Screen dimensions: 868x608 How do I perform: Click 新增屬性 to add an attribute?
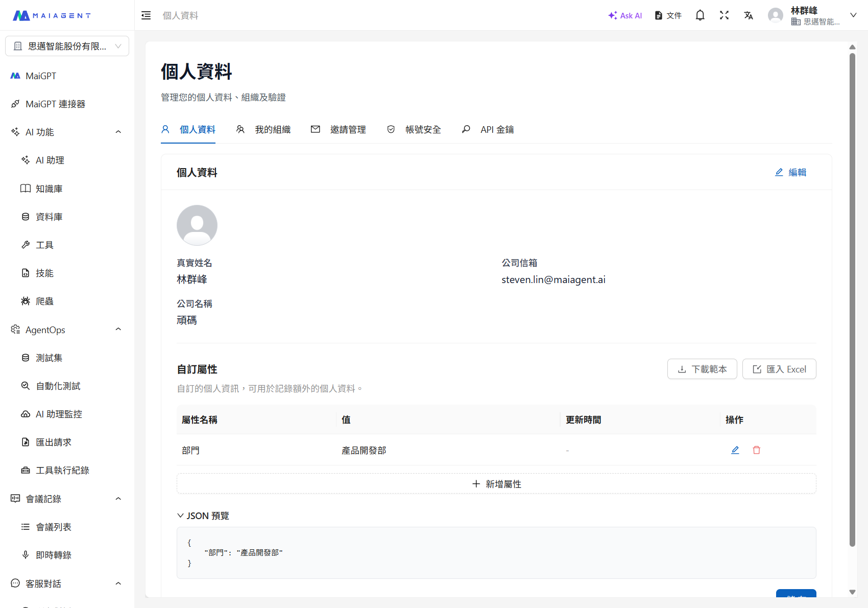(496, 484)
